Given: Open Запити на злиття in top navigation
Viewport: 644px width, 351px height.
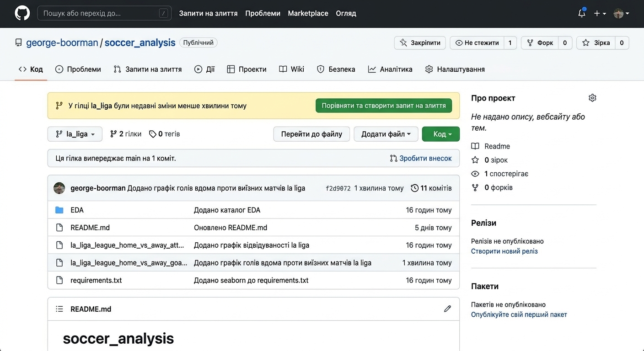Looking at the screenshot, I should point(208,13).
